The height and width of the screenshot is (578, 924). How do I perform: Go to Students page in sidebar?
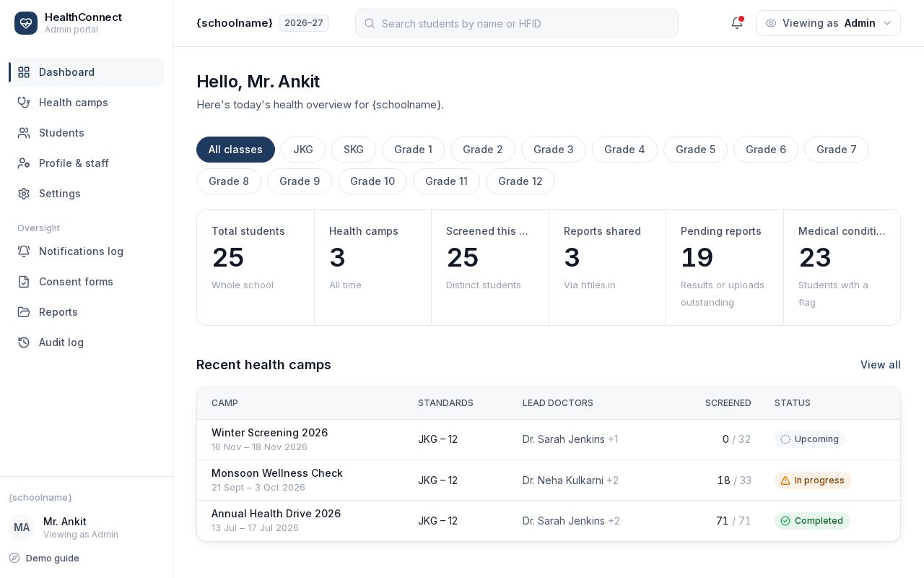[x=87, y=133]
